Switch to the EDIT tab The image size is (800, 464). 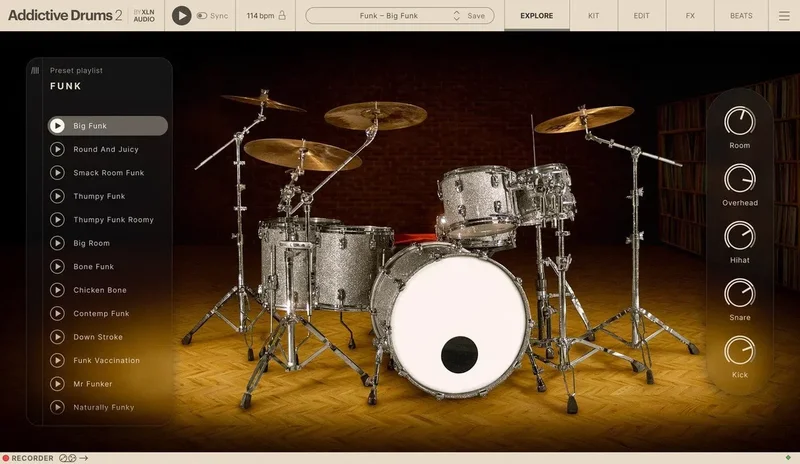tap(641, 16)
